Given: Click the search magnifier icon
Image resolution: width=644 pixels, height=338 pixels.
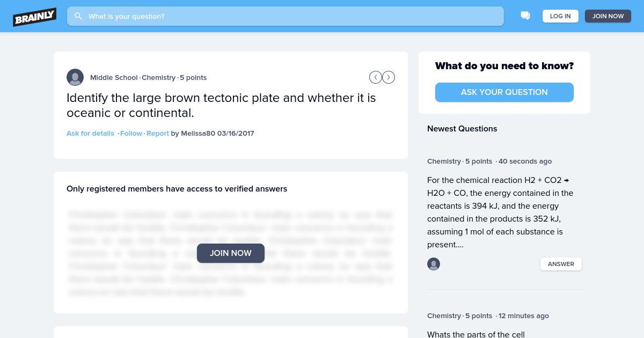Looking at the screenshot, I should (x=78, y=16).
